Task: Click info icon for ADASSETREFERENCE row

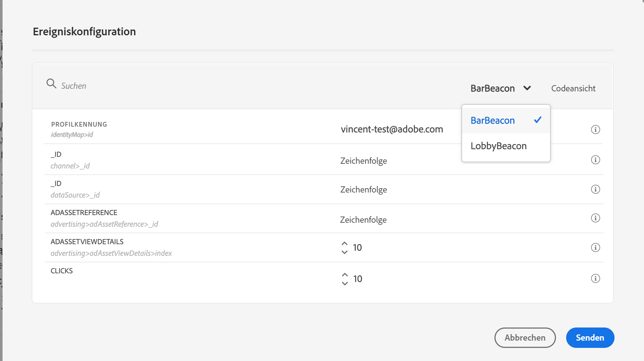Action: pos(595,218)
